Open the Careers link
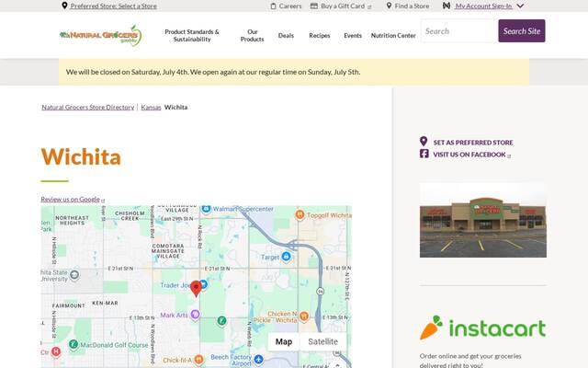 [290, 6]
